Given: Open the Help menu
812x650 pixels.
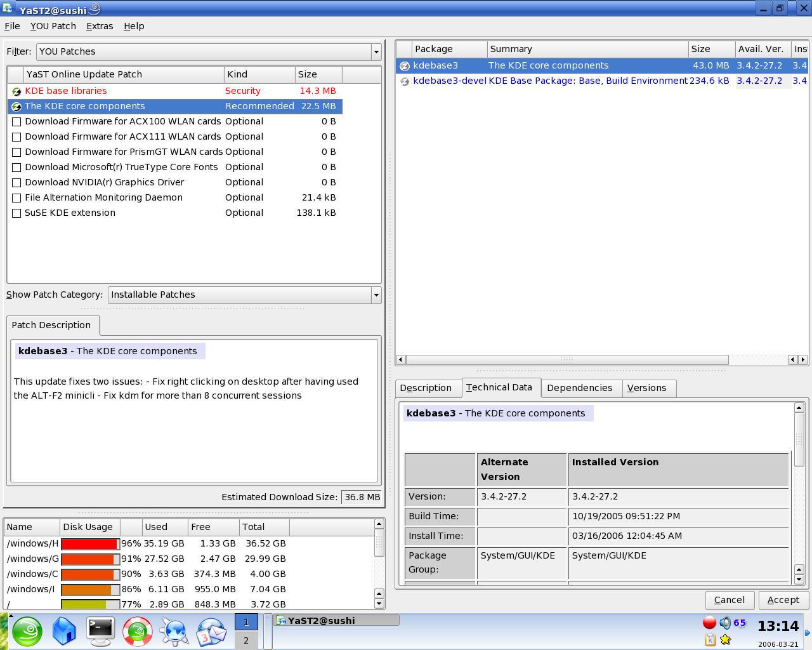Looking at the screenshot, I should click(134, 26).
